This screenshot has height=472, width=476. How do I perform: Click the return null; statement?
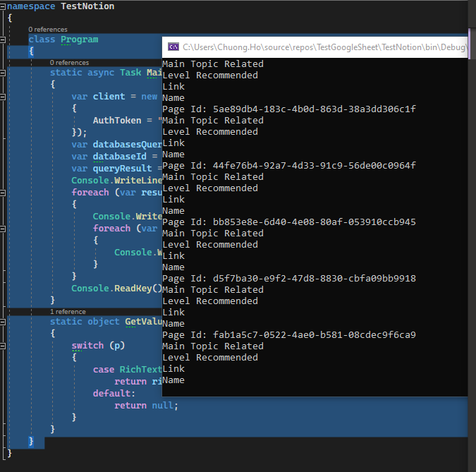(146, 406)
